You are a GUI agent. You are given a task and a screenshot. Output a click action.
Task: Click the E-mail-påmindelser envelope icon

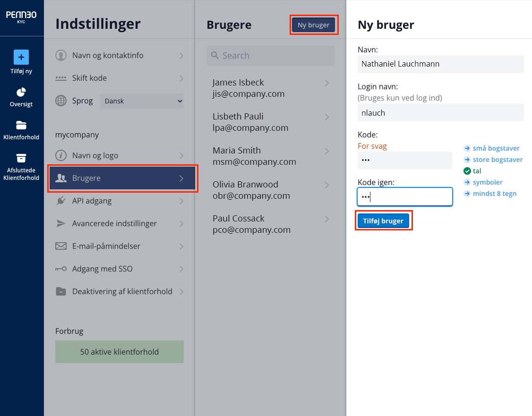[x=61, y=246]
